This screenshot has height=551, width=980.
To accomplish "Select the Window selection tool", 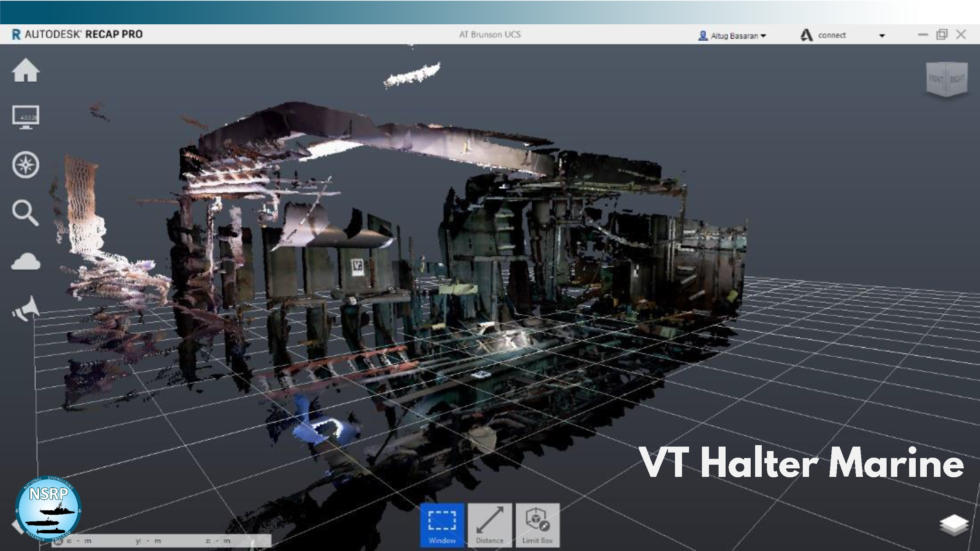I will pyautogui.click(x=442, y=525).
